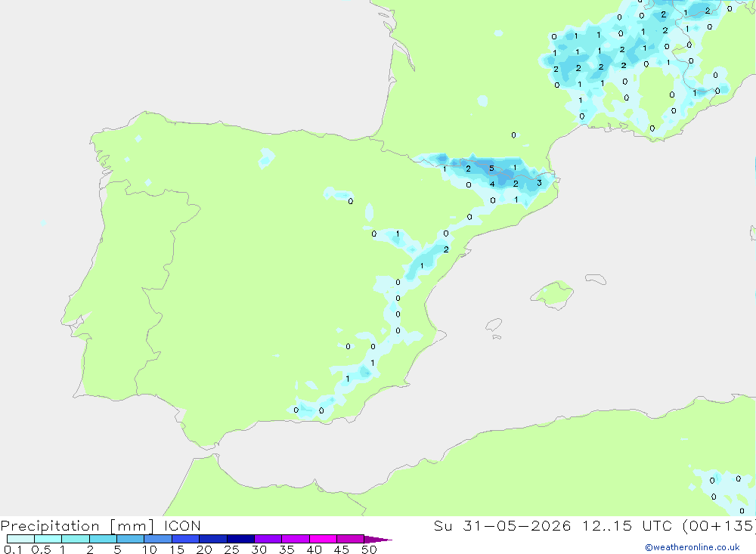The image size is (756, 554).
Task: Select legend swatch between 1 and 2
Action: (75, 539)
